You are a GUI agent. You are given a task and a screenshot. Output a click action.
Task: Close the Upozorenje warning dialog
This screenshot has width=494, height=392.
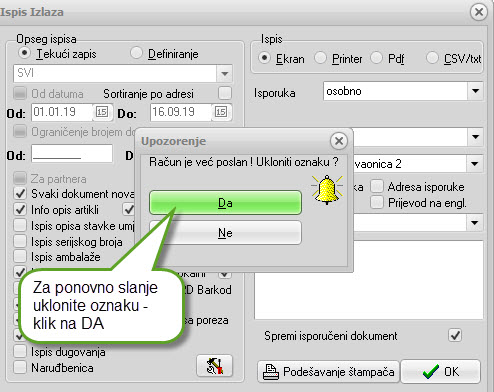[x=339, y=141]
